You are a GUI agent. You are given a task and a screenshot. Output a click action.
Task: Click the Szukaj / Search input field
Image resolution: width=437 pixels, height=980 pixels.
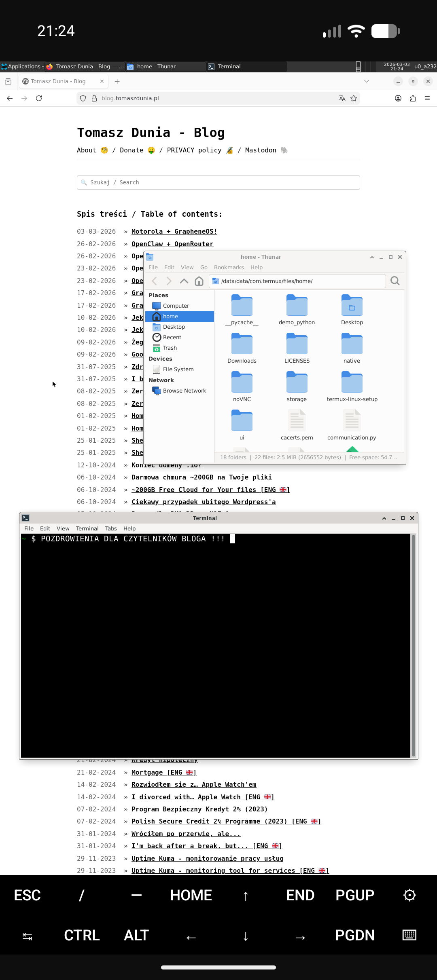(218, 182)
